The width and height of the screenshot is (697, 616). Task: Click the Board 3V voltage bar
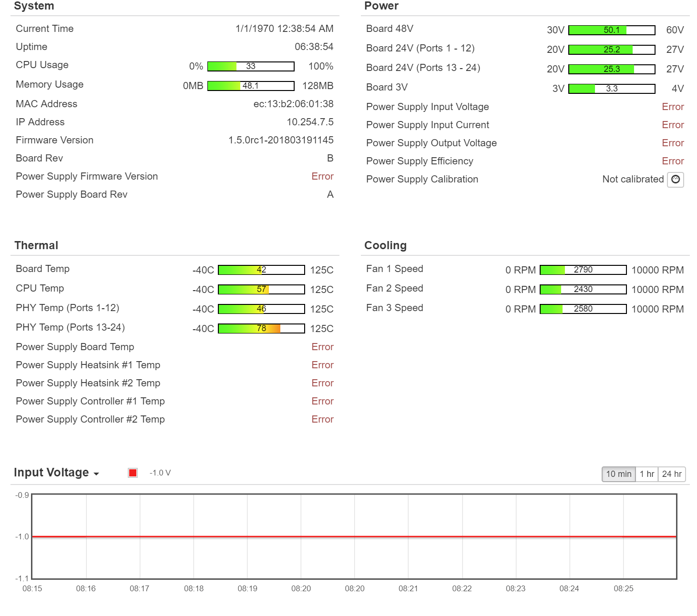(x=612, y=89)
